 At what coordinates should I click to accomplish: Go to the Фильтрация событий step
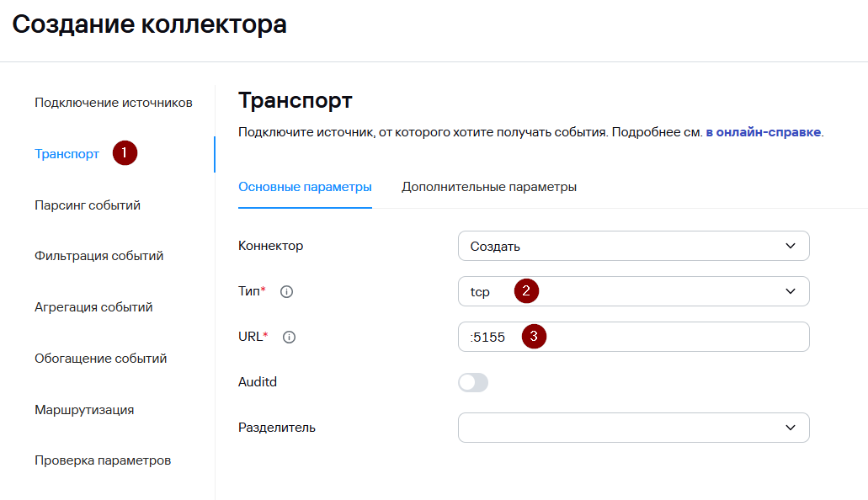(99, 256)
